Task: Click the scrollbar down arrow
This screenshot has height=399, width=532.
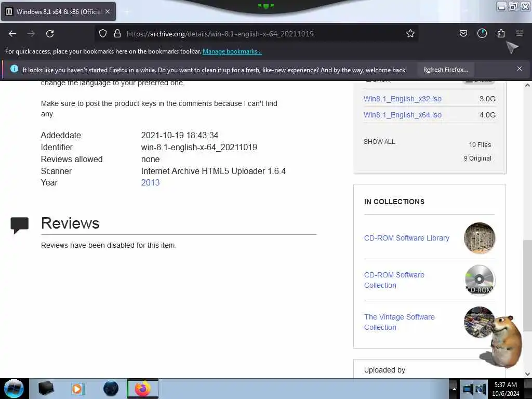Action: 527,374
